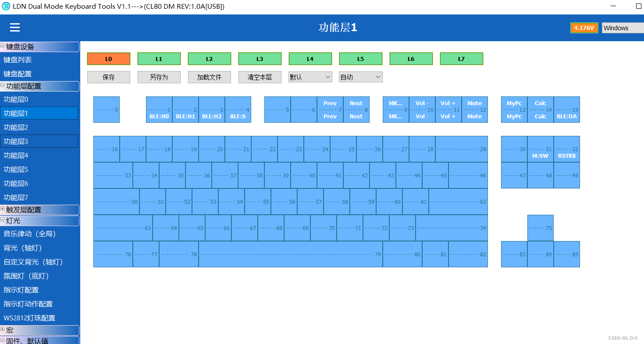644x344 pixels.
Task: Click the 保存 button
Action: [x=109, y=77]
